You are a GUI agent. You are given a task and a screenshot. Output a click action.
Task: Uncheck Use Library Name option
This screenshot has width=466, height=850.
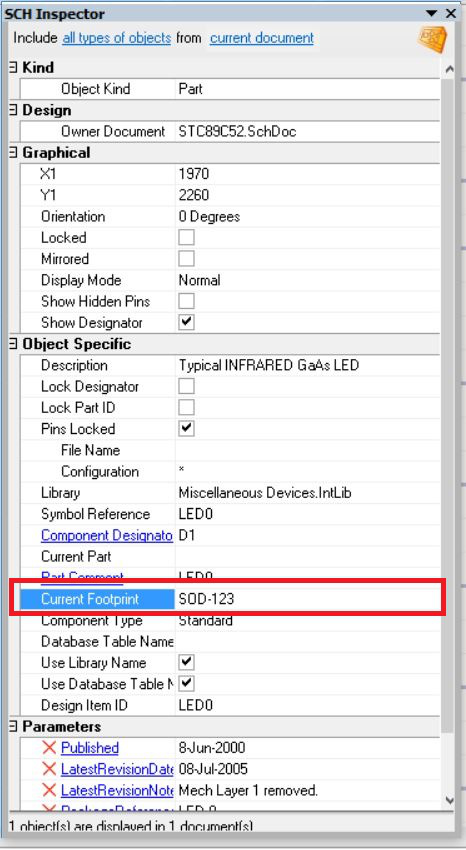(x=186, y=662)
